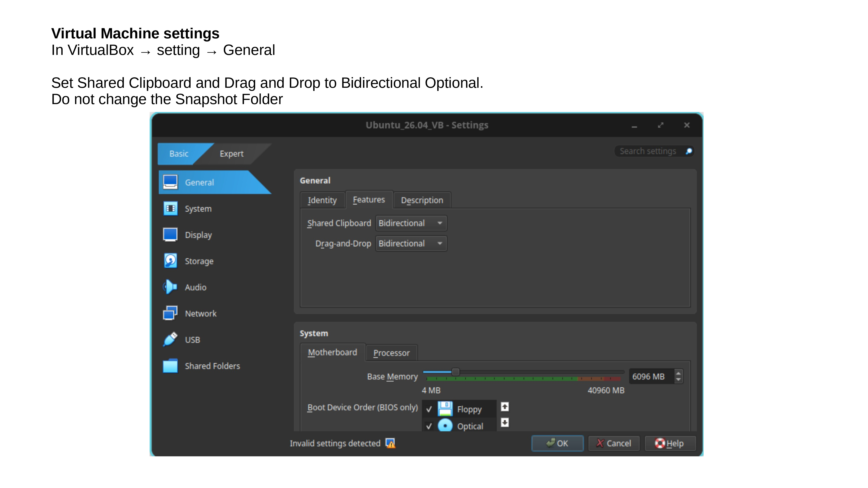Screen dimensions: 868x488
Task: Select the Network category label
Action: (x=201, y=313)
